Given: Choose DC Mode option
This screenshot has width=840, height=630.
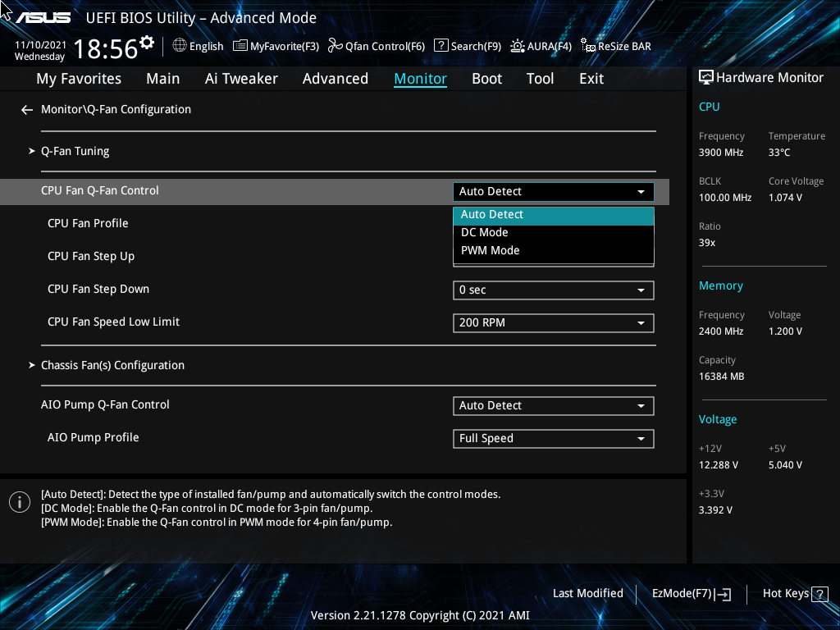Looking at the screenshot, I should pyautogui.click(x=554, y=232).
